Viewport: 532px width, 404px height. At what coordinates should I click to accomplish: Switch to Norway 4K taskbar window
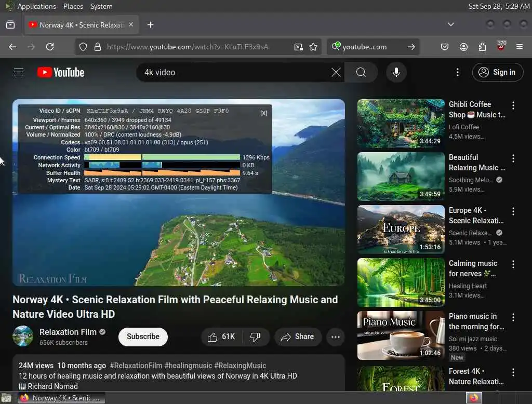pos(62,398)
